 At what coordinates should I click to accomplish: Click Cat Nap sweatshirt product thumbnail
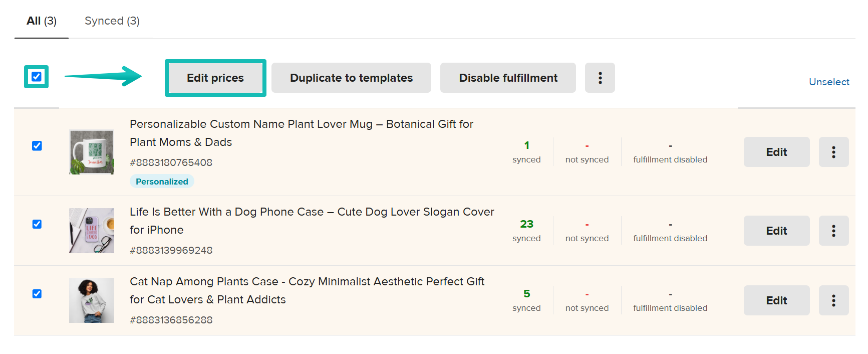click(x=92, y=300)
